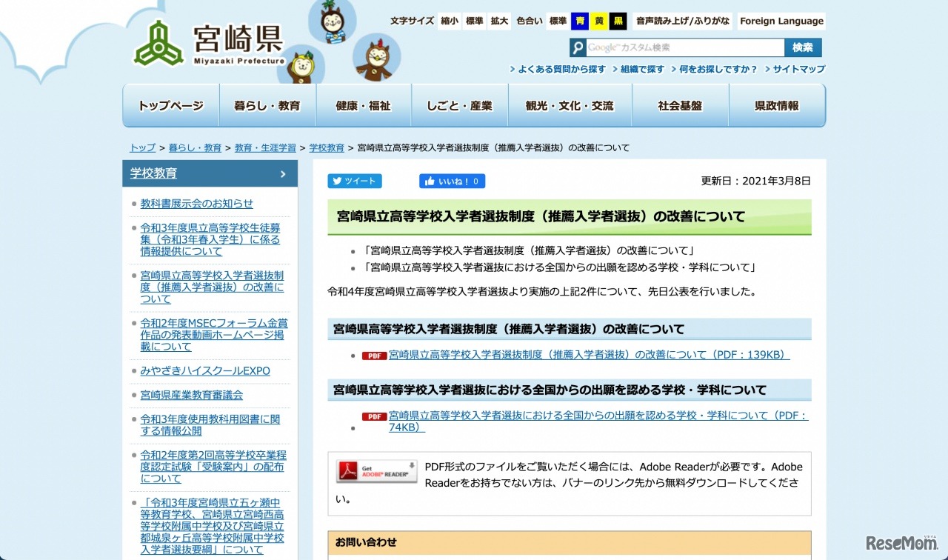Switch color scheme to 黄 (yellow)

pyautogui.click(x=598, y=21)
